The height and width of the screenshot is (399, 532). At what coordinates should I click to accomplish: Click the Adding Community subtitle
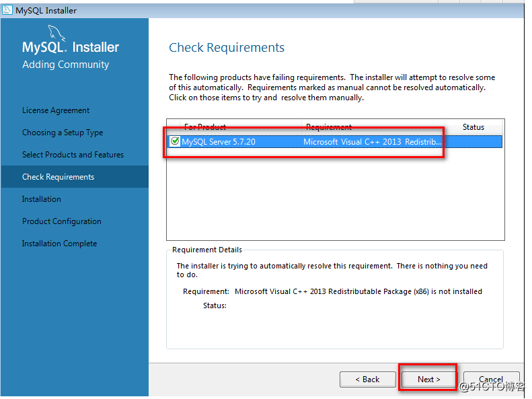tap(65, 65)
